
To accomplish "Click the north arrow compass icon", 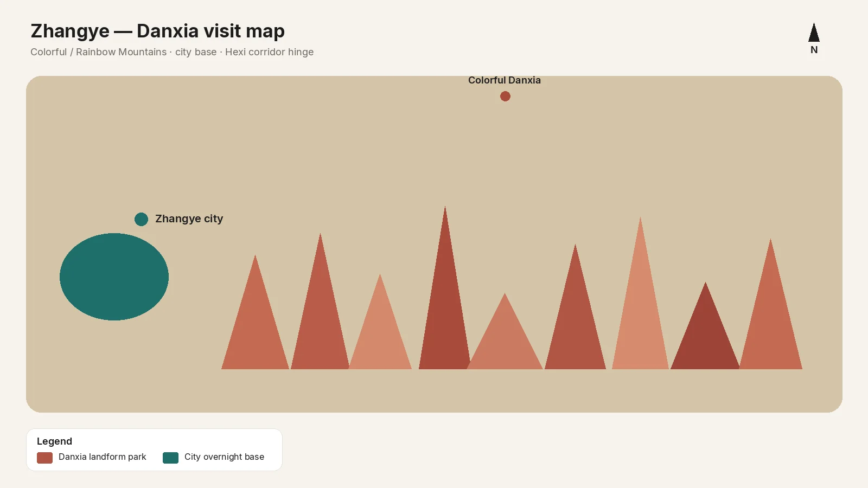I will tap(814, 33).
